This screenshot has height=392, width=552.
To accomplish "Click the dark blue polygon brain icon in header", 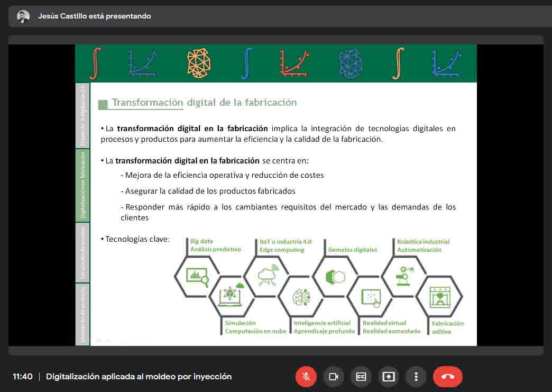I will (x=351, y=63).
